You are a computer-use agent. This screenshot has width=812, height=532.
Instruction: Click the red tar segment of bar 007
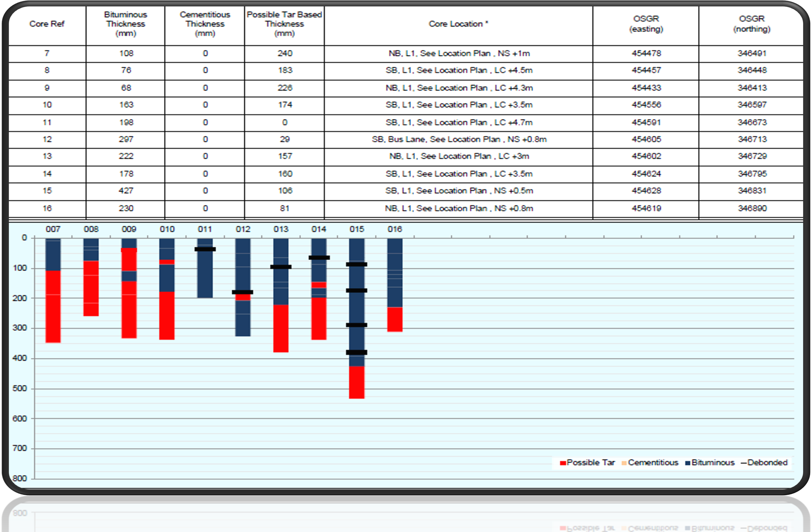(x=53, y=307)
